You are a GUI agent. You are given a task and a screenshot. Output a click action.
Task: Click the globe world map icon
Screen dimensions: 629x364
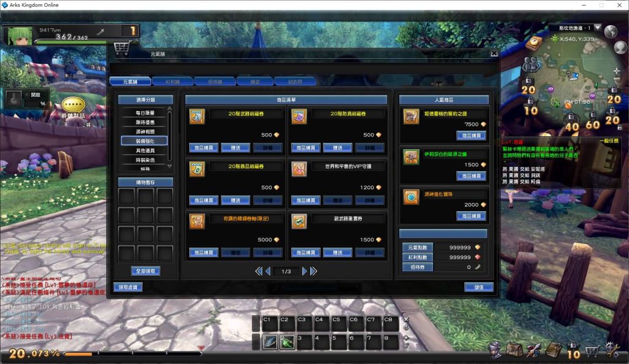click(611, 31)
